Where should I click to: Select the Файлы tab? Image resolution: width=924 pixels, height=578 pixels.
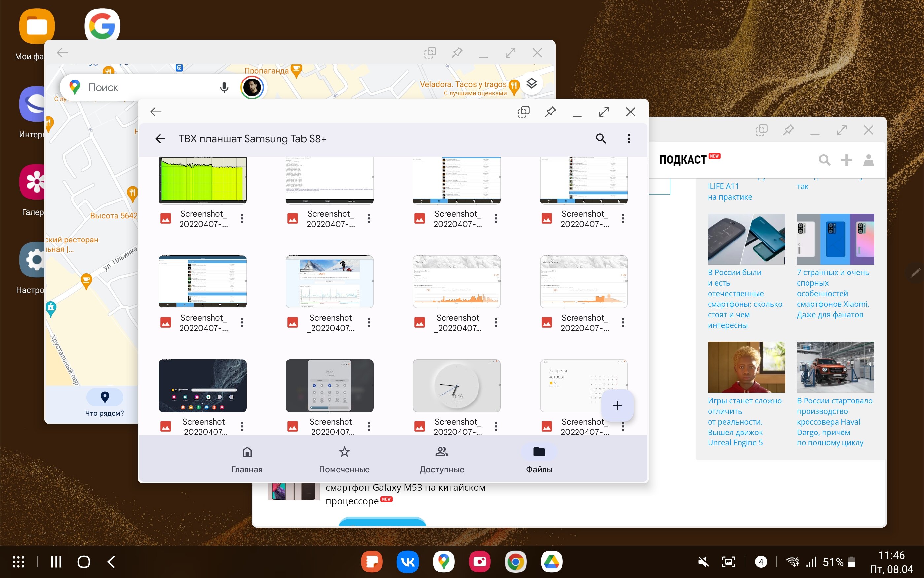pos(539,459)
